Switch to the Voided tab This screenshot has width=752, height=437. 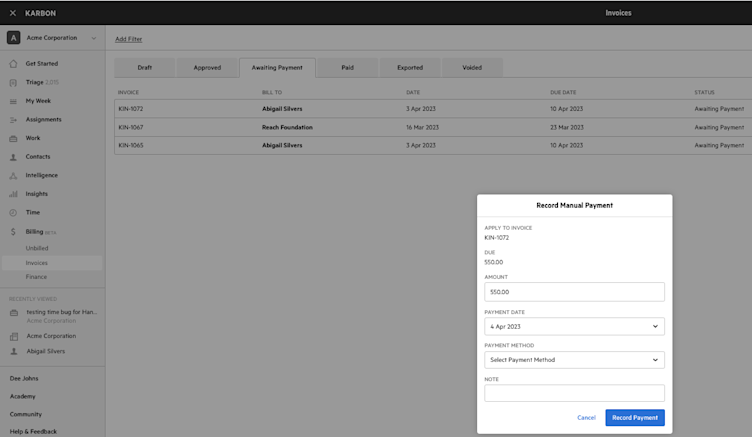(x=472, y=68)
